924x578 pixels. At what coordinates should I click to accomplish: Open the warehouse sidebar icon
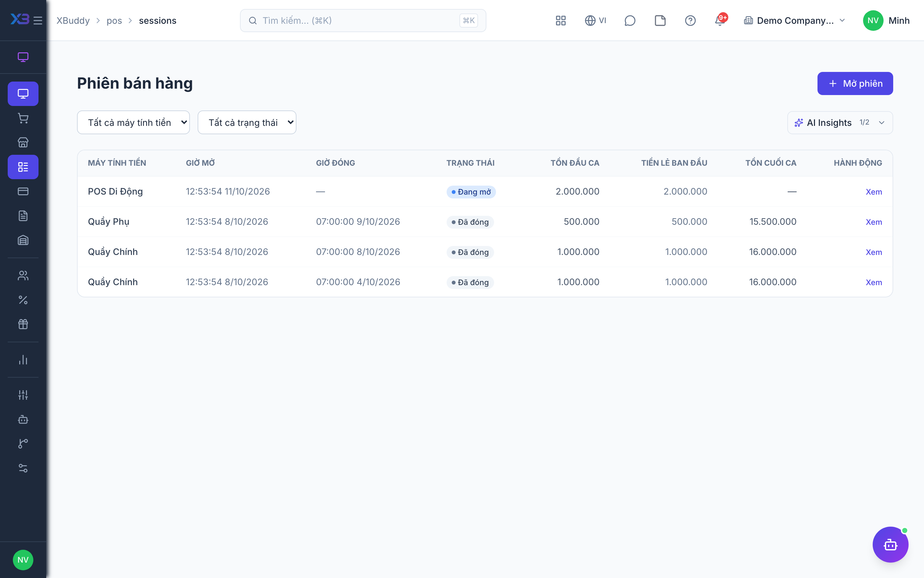(x=23, y=241)
